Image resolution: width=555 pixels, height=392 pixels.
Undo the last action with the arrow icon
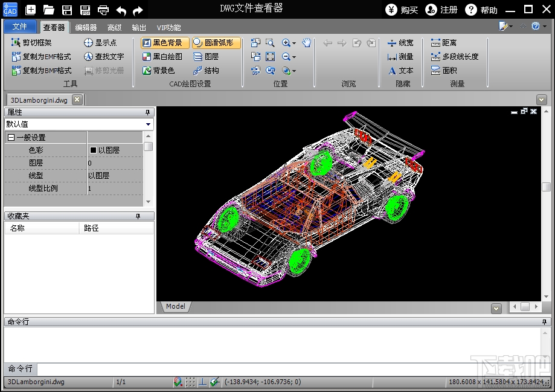(121, 10)
